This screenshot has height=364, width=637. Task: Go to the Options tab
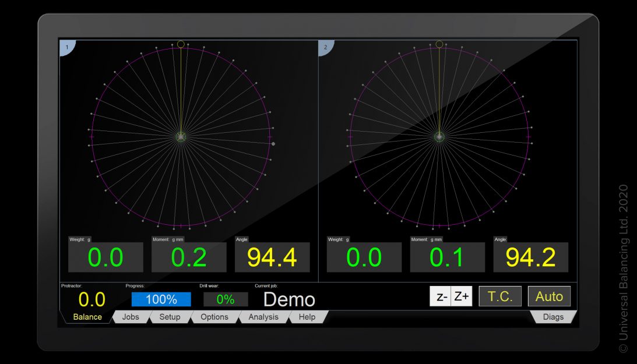(x=214, y=317)
